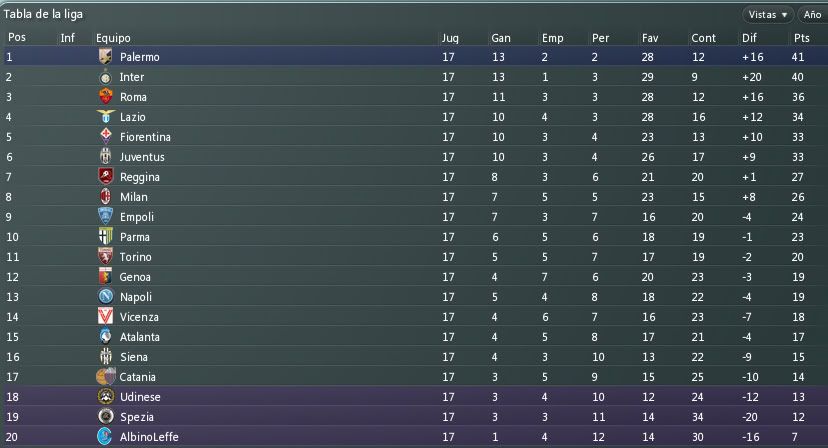Click the Lazio eagle badge icon

[x=106, y=117]
